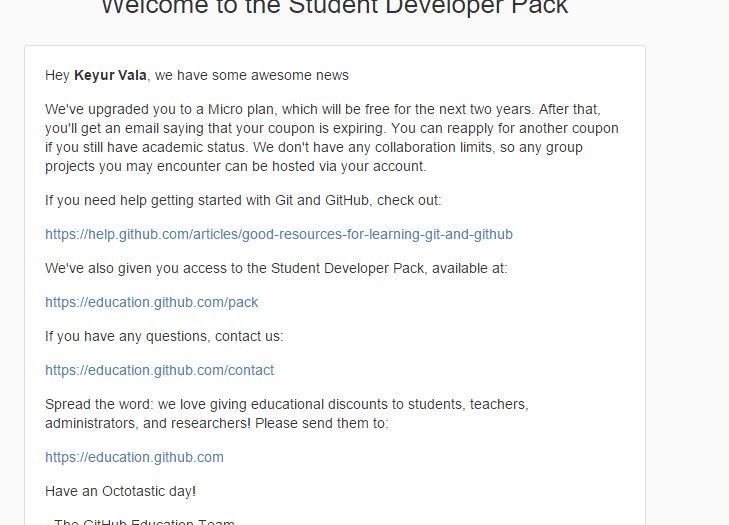729x525 pixels.
Task: Click the sentence about getting started with Git and GitHub
Action: (x=243, y=200)
